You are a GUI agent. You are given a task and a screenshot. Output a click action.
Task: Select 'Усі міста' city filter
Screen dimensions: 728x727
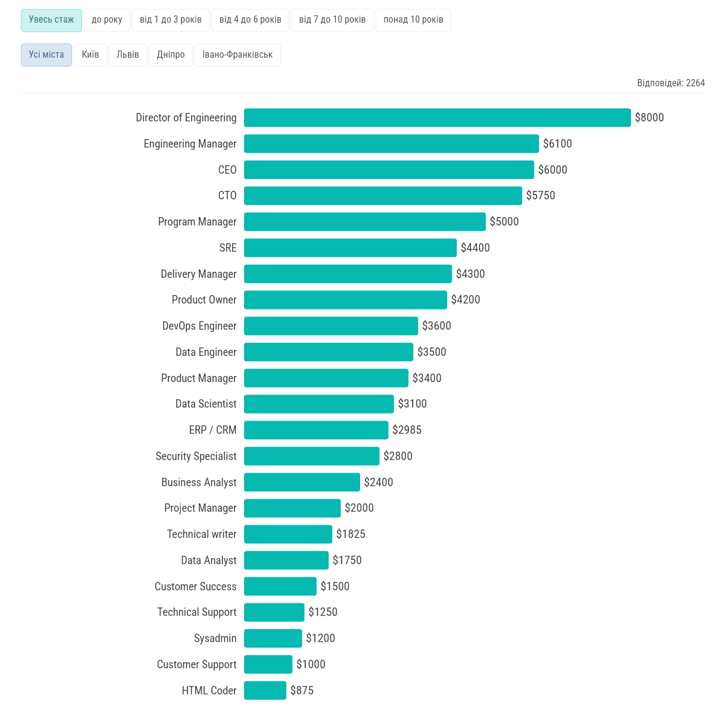pyautogui.click(x=46, y=55)
